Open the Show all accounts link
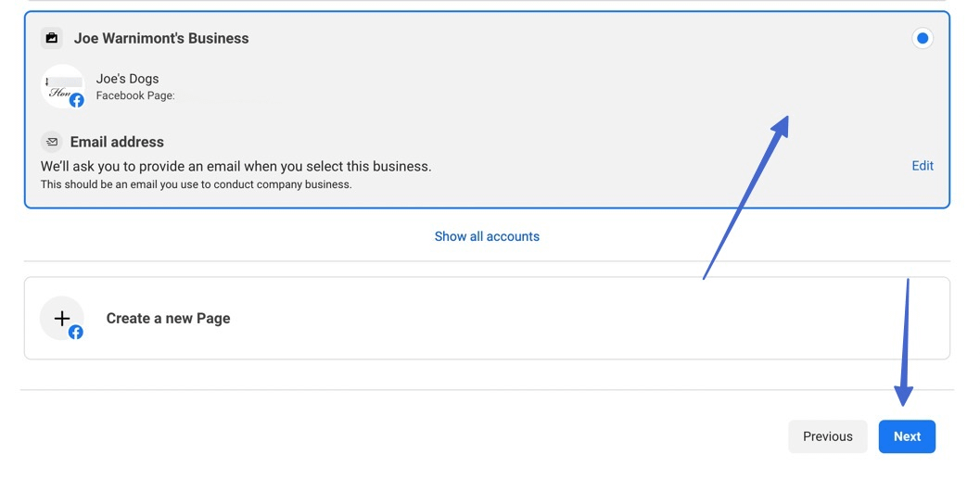Viewport: 980px width, 479px height. pyautogui.click(x=487, y=236)
